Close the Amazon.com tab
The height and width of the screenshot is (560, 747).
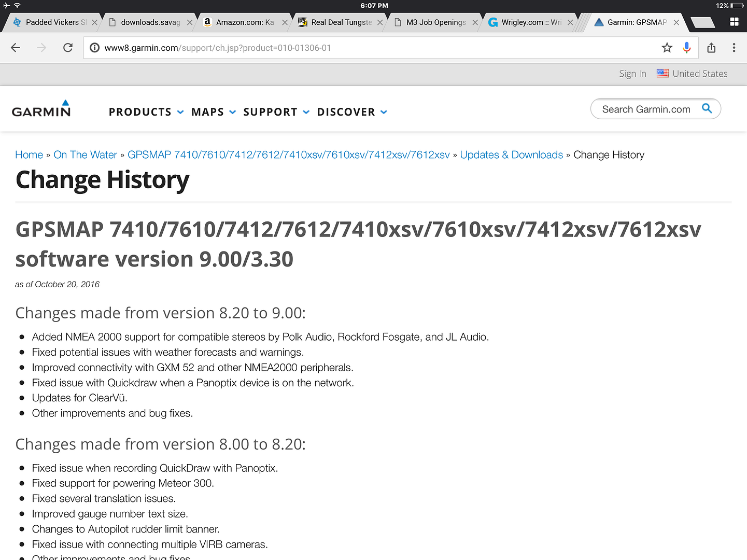285,22
